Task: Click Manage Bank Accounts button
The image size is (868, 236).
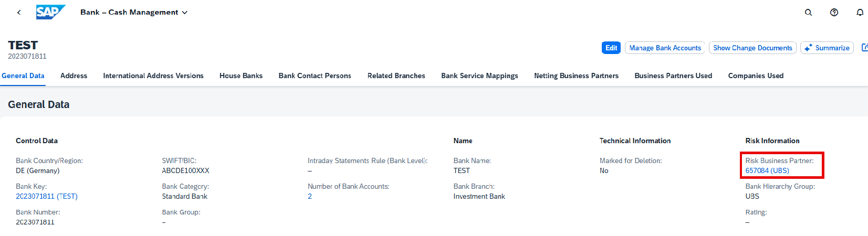Action: click(x=665, y=48)
